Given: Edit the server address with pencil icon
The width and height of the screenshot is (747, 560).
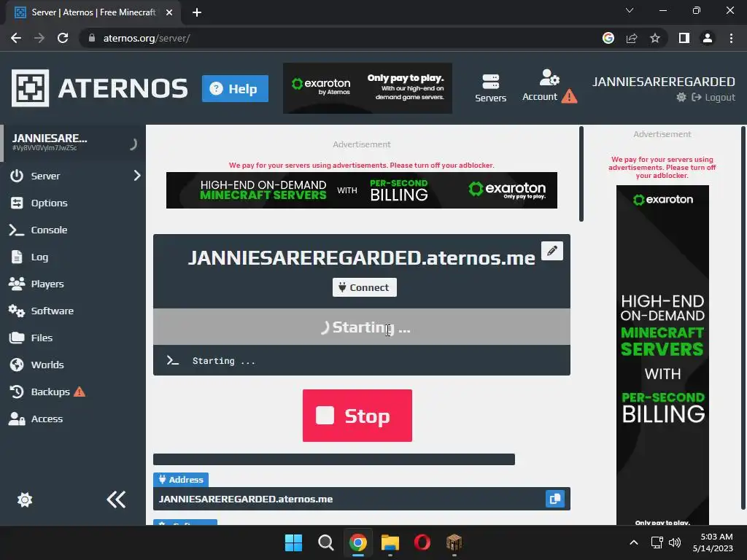Looking at the screenshot, I should [552, 251].
